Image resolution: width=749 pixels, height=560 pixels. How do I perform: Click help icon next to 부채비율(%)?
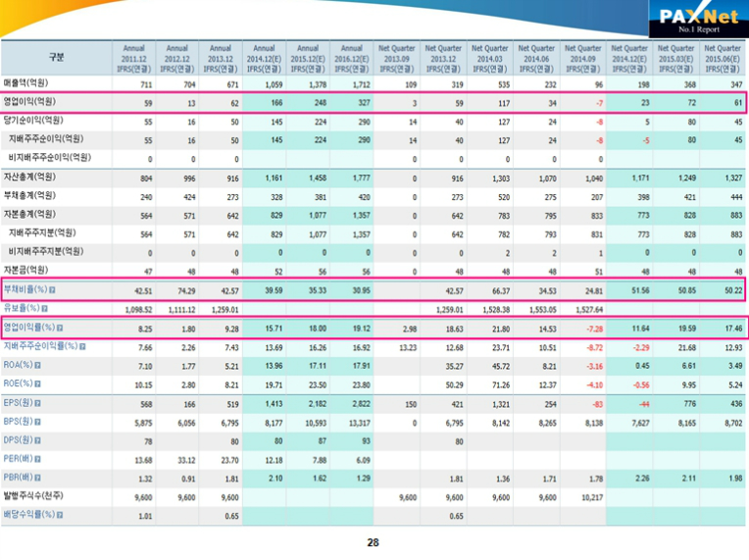(x=52, y=290)
